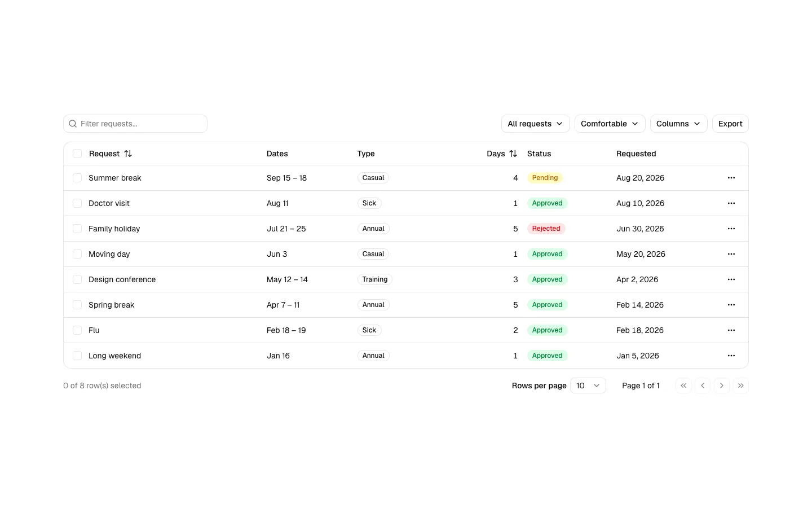Go to the last page
812x508 pixels.
coord(741,386)
